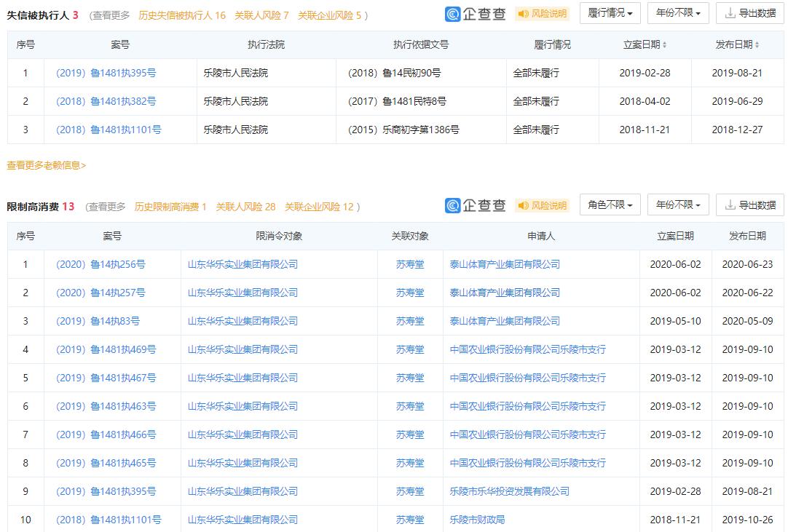Screen dimensions: 788x532
Task: Open 风险说明 in the 限制高消费 section
Action: (543, 205)
